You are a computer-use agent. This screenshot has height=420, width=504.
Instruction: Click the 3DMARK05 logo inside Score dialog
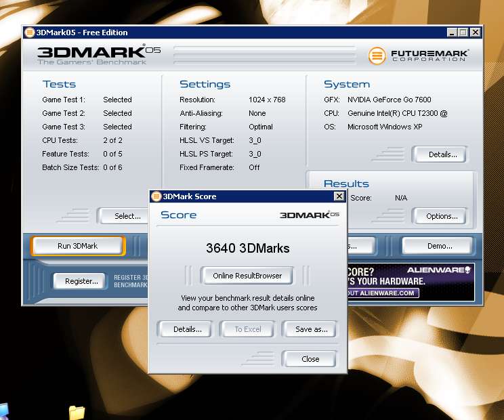click(x=309, y=215)
